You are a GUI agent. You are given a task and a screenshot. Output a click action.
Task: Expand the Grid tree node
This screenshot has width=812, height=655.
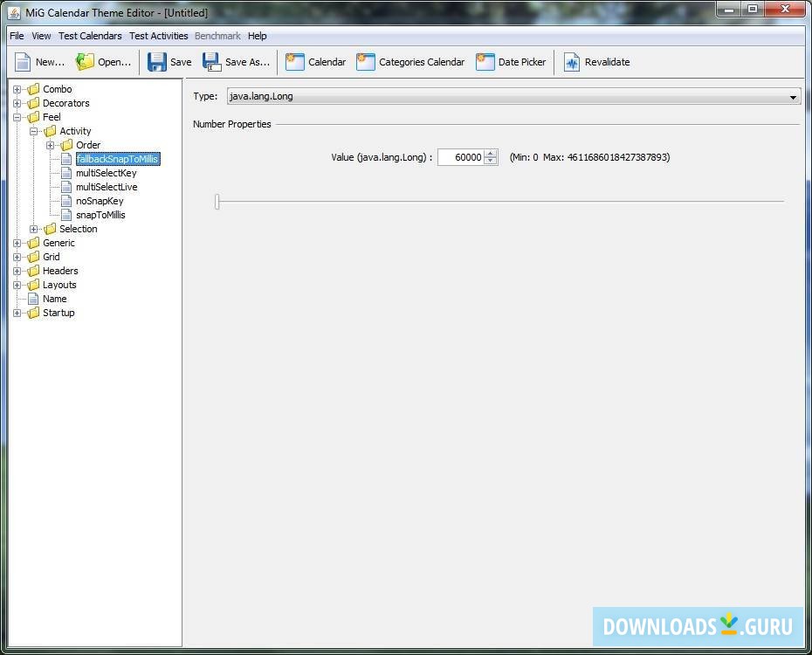point(17,257)
